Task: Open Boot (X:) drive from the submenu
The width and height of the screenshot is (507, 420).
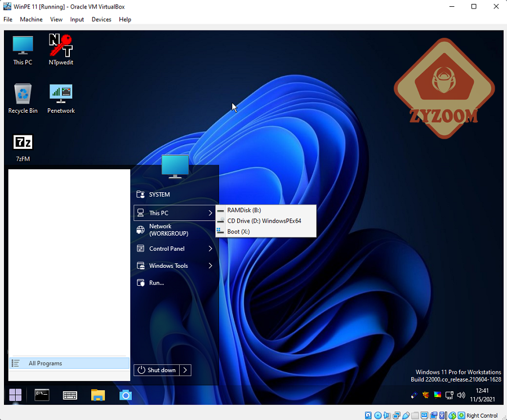Action: (266, 232)
